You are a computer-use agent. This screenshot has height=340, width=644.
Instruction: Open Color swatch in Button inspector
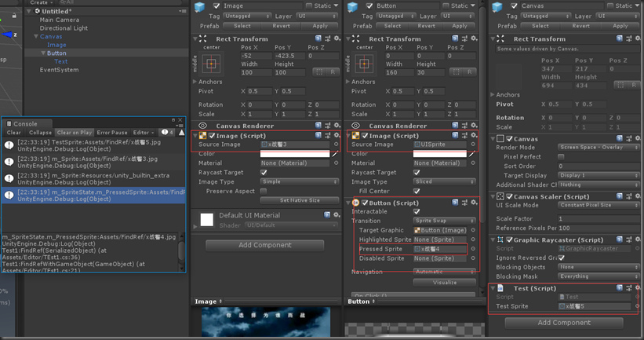click(439, 154)
